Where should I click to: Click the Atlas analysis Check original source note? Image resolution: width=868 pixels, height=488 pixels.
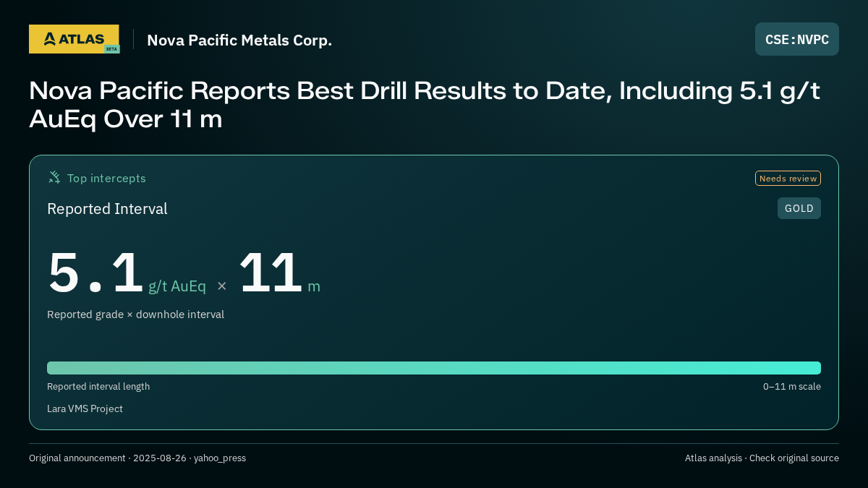762,458
